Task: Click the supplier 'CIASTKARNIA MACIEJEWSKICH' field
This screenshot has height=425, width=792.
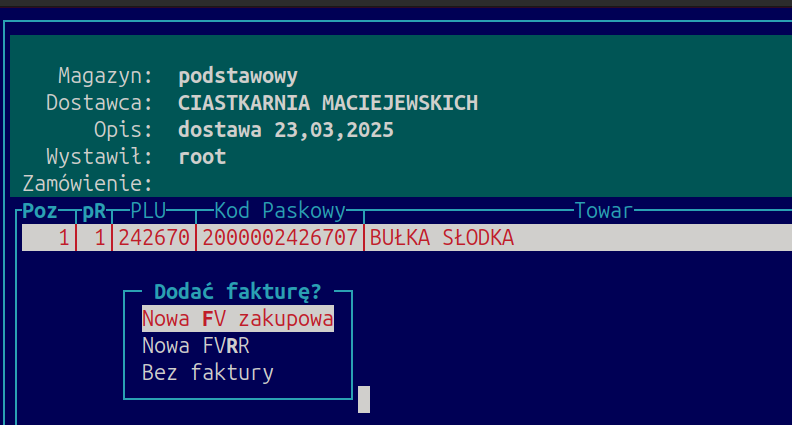Action: point(328,103)
